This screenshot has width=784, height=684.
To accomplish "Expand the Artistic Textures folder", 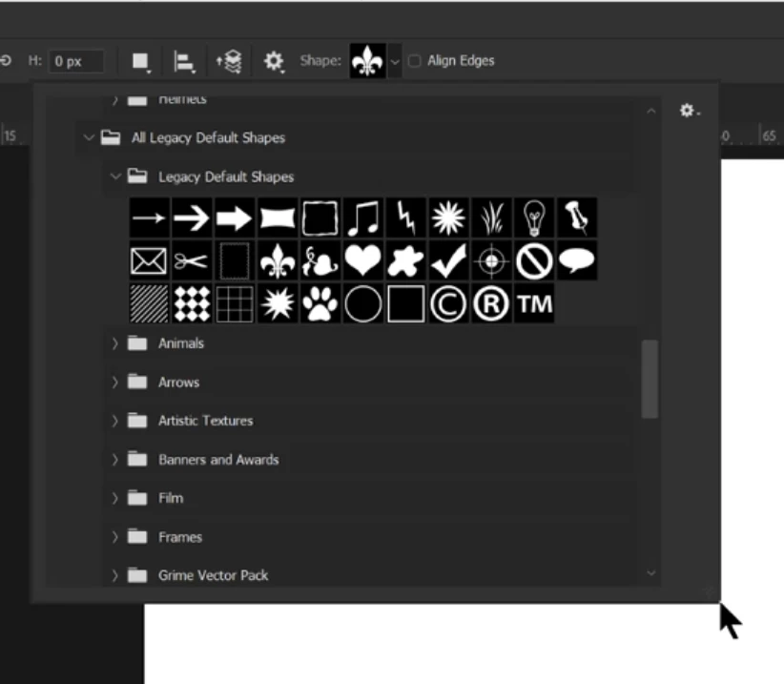I will 115,421.
